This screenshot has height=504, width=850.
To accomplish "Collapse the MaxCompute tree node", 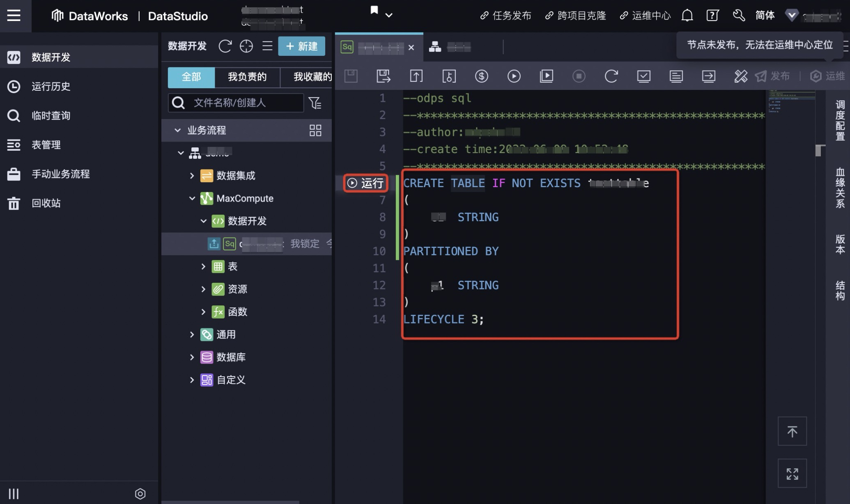I will coord(192,198).
